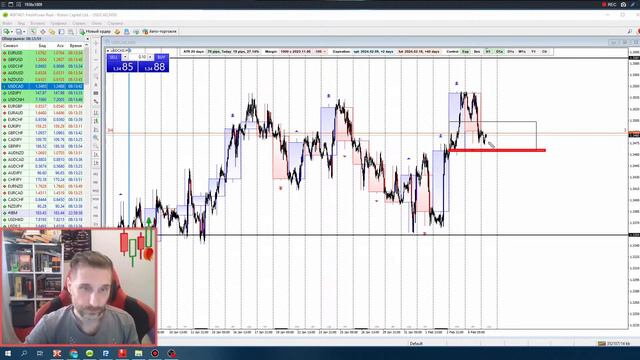Toggle chart shift icon
The image size is (640, 360).
click(96, 163)
